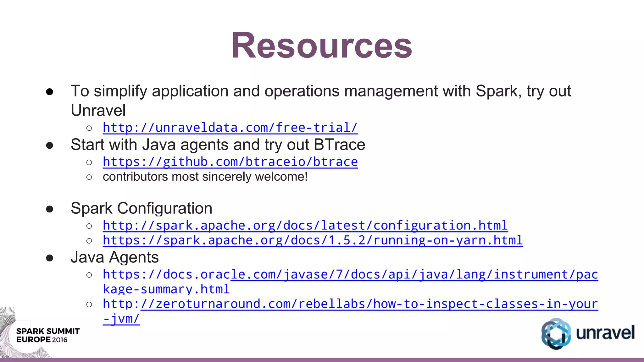This screenshot has width=644, height=362.
Task: Click the "Spark Configuration" bullet text
Action: click(x=142, y=208)
